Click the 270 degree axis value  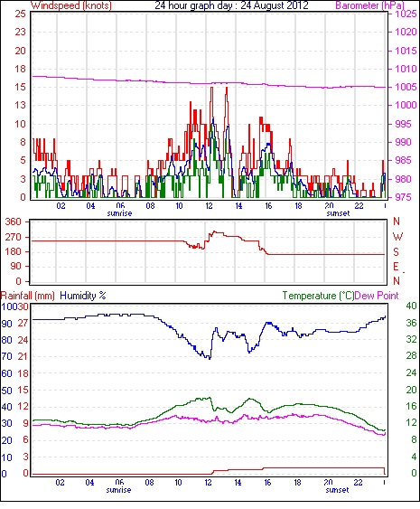pyautogui.click(x=14, y=237)
